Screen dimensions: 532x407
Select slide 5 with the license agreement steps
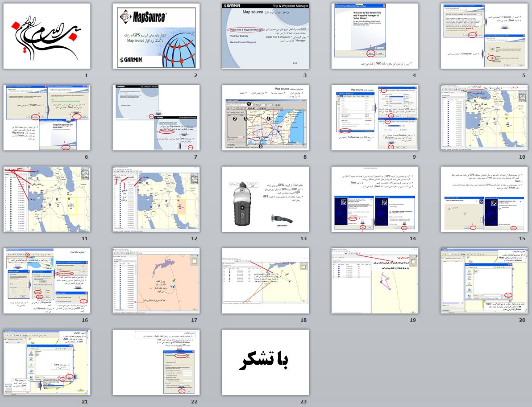point(484,36)
